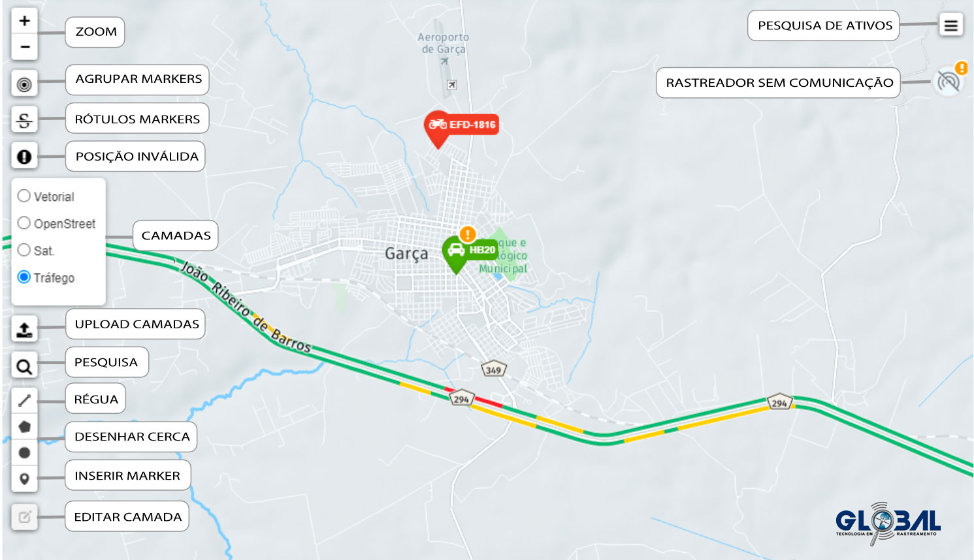Toggle the group markers icon
This screenshot has height=560, width=974.
pos(24,84)
